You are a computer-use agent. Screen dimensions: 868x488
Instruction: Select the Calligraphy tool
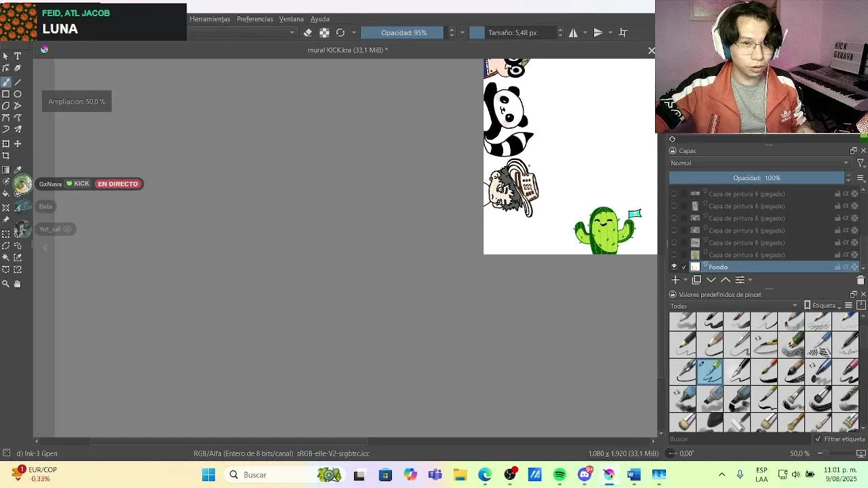click(x=18, y=68)
